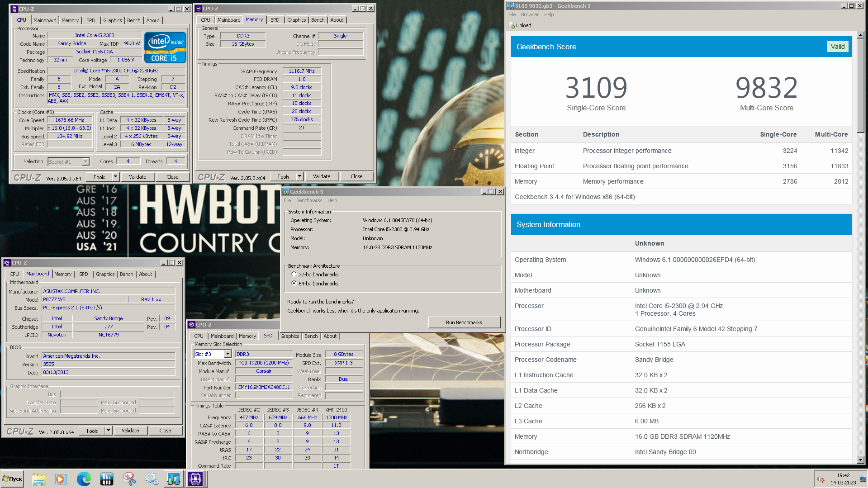The image size is (868, 488).
Task: Click the Floating Point section row
Action: click(681, 166)
